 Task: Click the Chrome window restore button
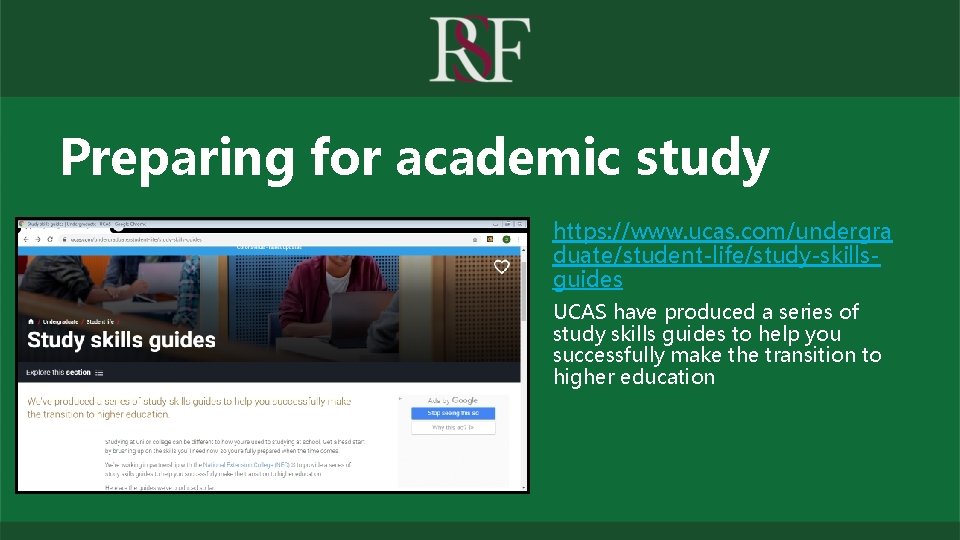508,224
